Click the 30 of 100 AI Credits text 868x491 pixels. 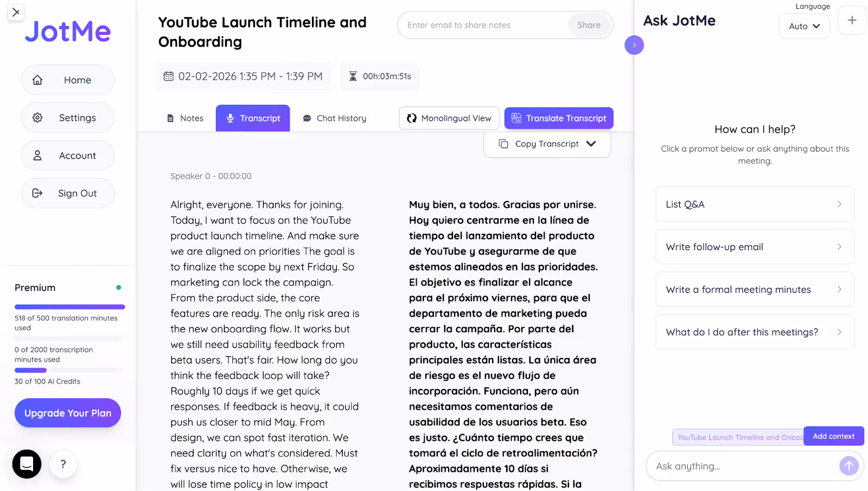47,381
